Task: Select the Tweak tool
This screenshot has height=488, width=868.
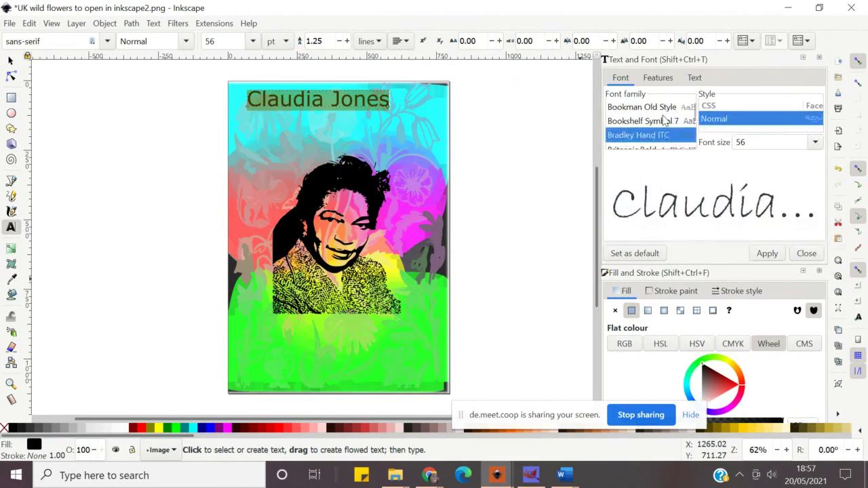Action: pos(11,317)
